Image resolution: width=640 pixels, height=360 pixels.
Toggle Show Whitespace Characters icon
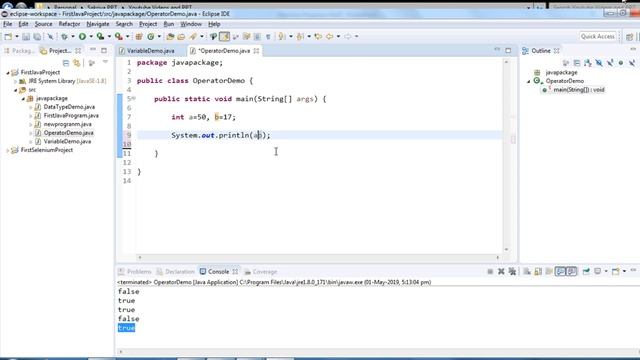[x=268, y=37]
